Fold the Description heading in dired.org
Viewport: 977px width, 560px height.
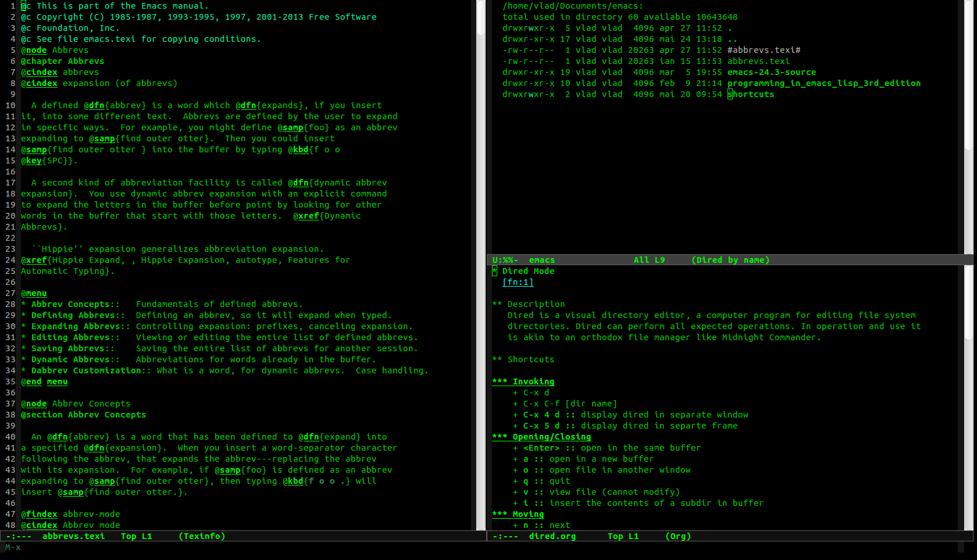[529, 304]
